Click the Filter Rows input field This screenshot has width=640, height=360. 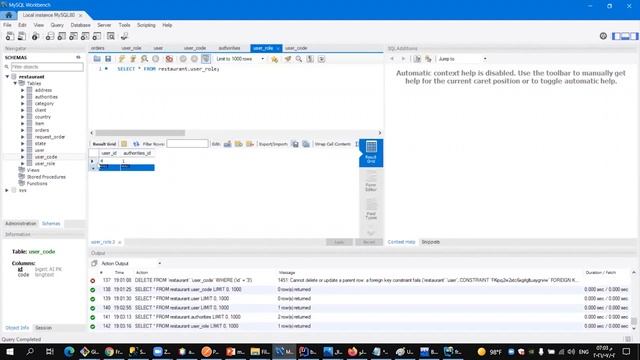pos(187,144)
